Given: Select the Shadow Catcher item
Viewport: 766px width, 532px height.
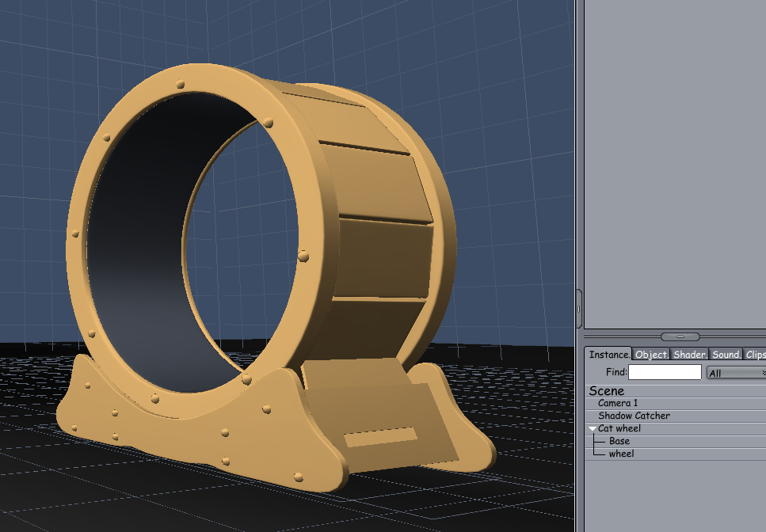Looking at the screenshot, I should [x=634, y=416].
